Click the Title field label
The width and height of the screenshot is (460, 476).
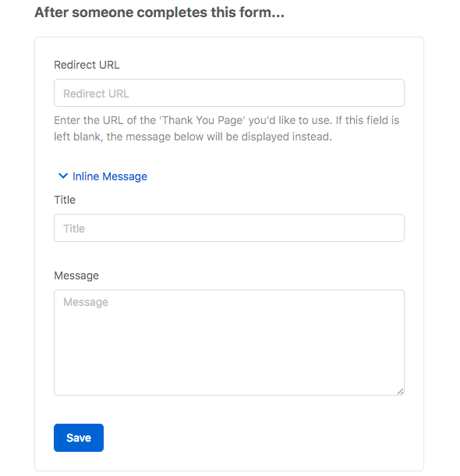click(x=65, y=200)
